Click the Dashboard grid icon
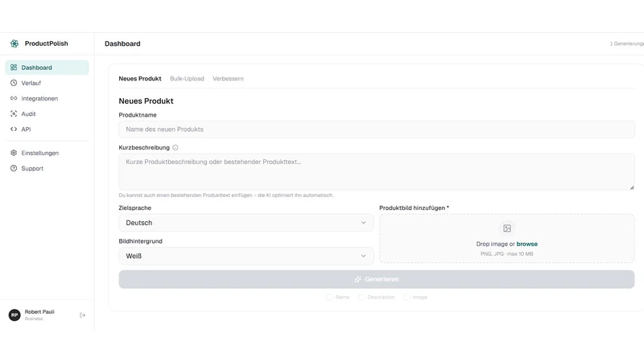The image size is (644, 362). [14, 68]
